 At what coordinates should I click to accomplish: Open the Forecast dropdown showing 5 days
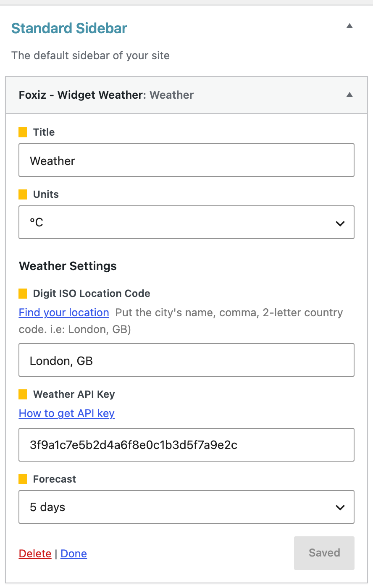click(186, 507)
